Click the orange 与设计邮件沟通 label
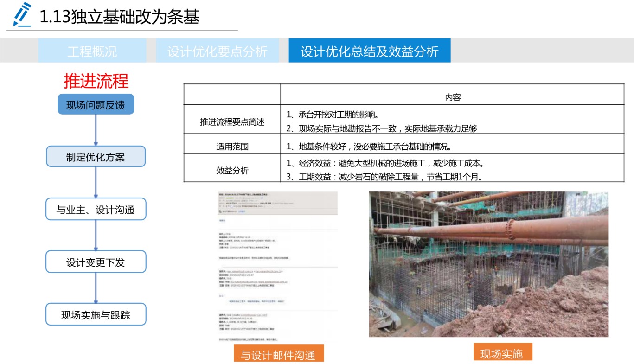The image size is (634, 364). [x=278, y=354]
